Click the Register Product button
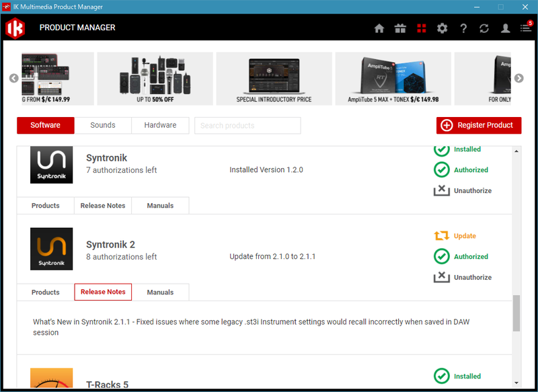This screenshot has width=538, height=392. point(479,125)
